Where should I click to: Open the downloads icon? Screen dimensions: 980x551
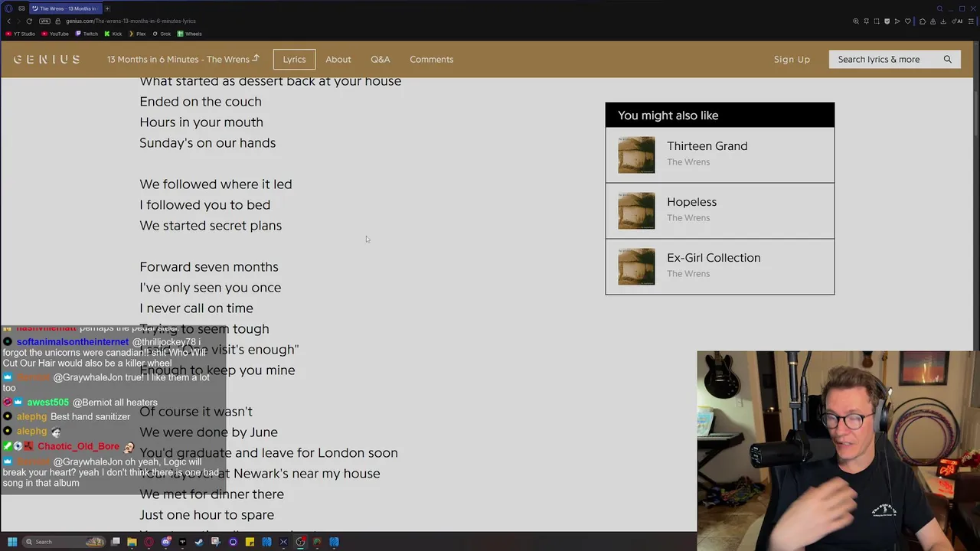click(943, 21)
